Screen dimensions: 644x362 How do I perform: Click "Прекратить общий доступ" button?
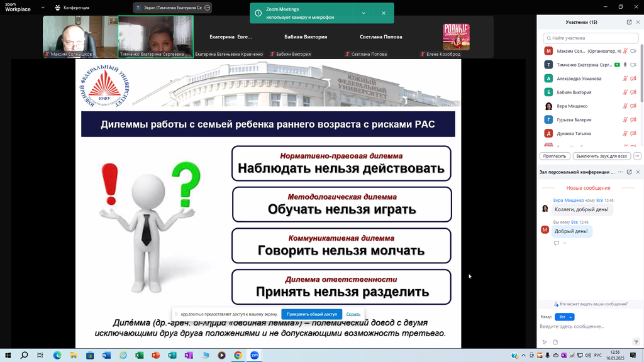311,314
